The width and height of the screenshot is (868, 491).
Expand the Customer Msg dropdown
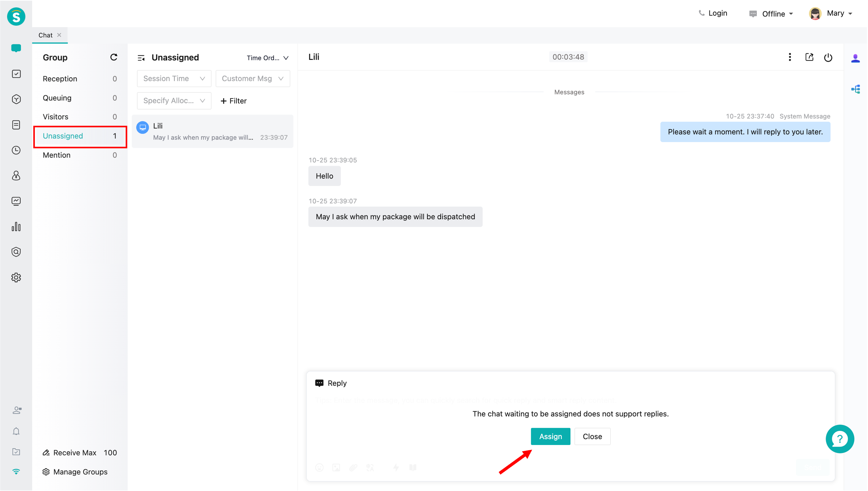[x=252, y=78]
